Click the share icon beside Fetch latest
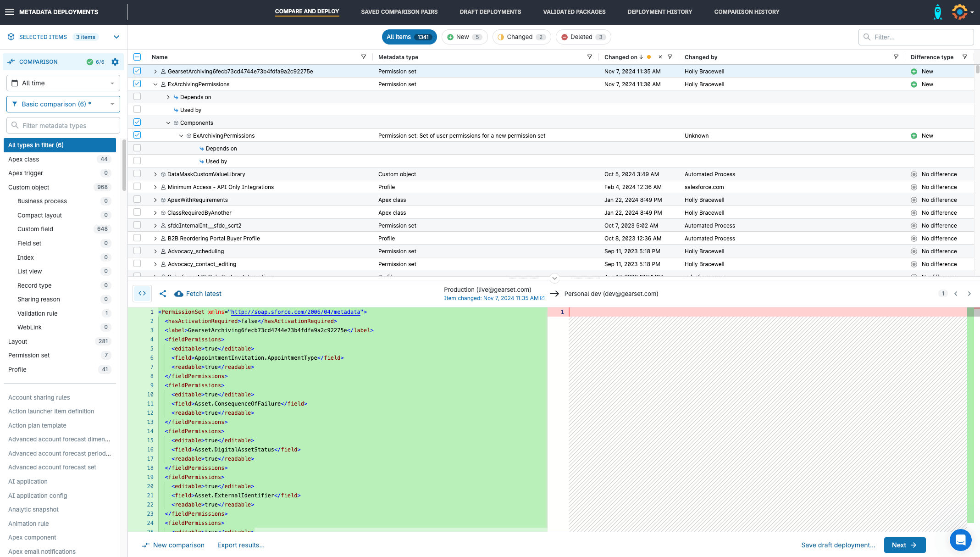Viewport: 980px width, 557px height. click(x=163, y=294)
